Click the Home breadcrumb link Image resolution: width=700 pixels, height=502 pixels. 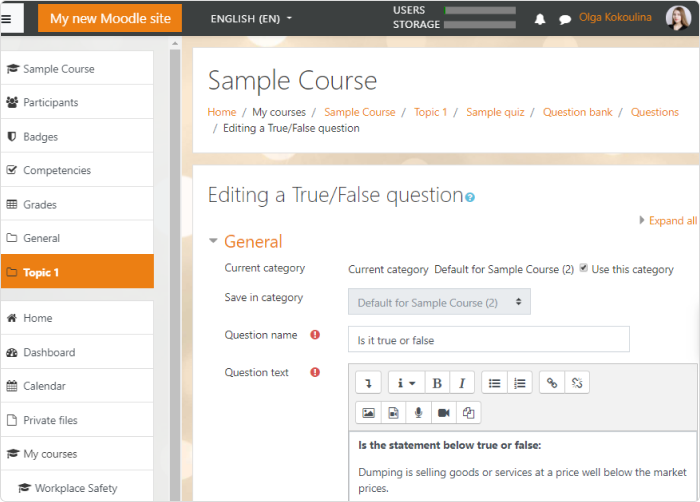(x=221, y=112)
